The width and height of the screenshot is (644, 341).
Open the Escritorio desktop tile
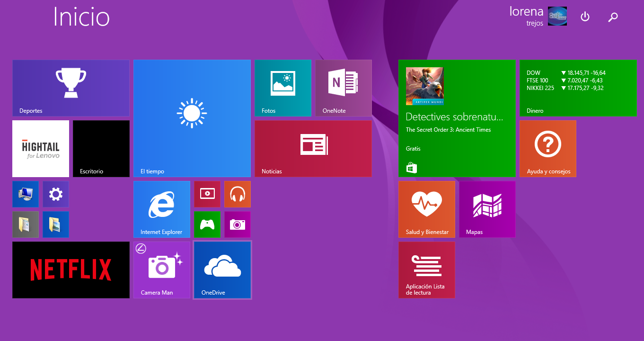pyautogui.click(x=101, y=149)
